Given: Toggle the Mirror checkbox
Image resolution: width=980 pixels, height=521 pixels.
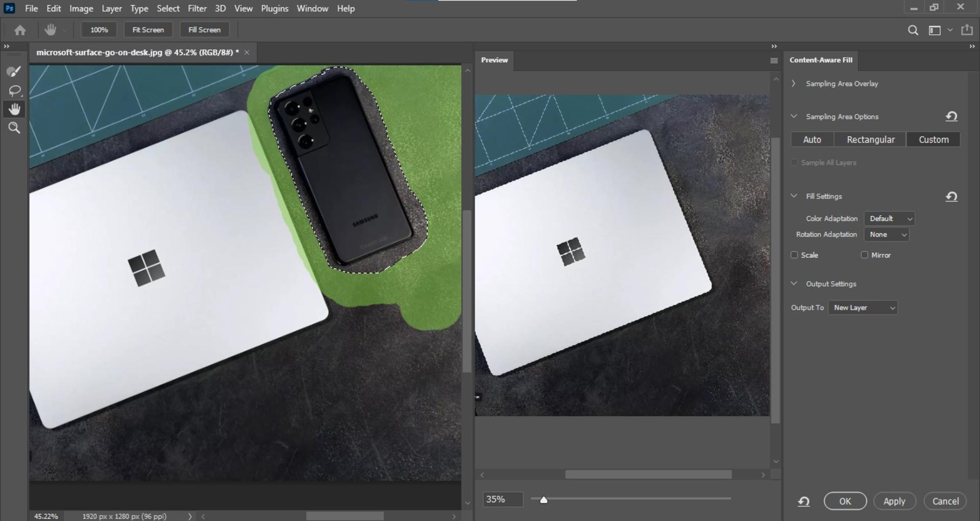Looking at the screenshot, I should tap(864, 255).
